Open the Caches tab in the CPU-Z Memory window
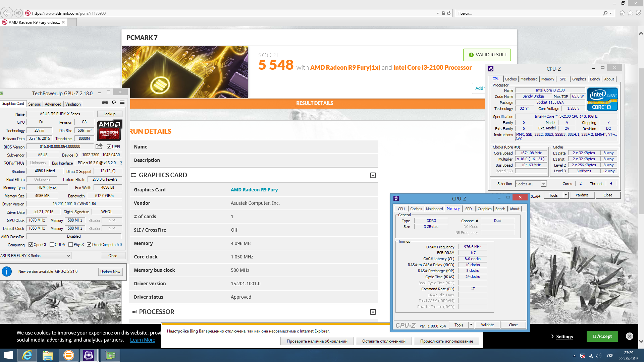 click(416, 209)
